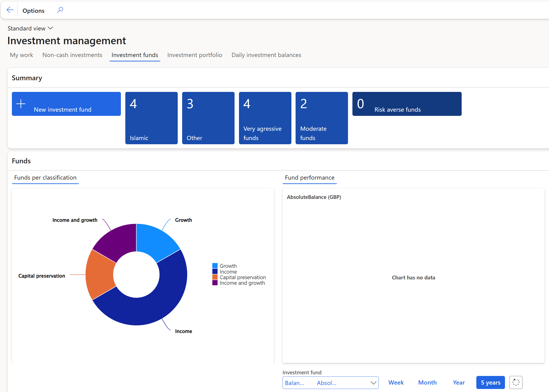This screenshot has width=549, height=392.
Task: Click 'Income and growth' legend text
Action: [x=242, y=283]
